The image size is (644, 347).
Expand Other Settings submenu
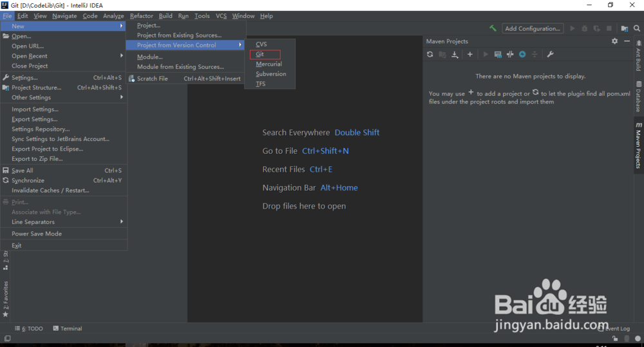(x=63, y=97)
